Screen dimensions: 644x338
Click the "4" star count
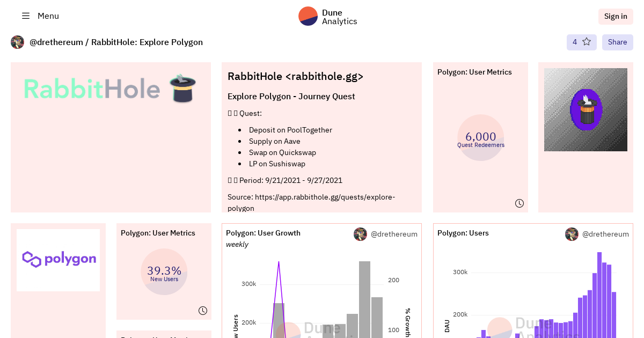tap(575, 42)
